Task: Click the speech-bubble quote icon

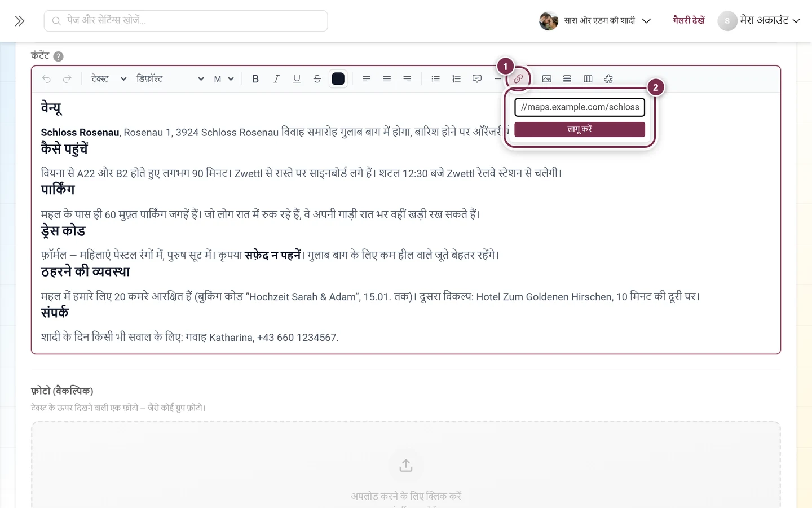Action: click(477, 79)
